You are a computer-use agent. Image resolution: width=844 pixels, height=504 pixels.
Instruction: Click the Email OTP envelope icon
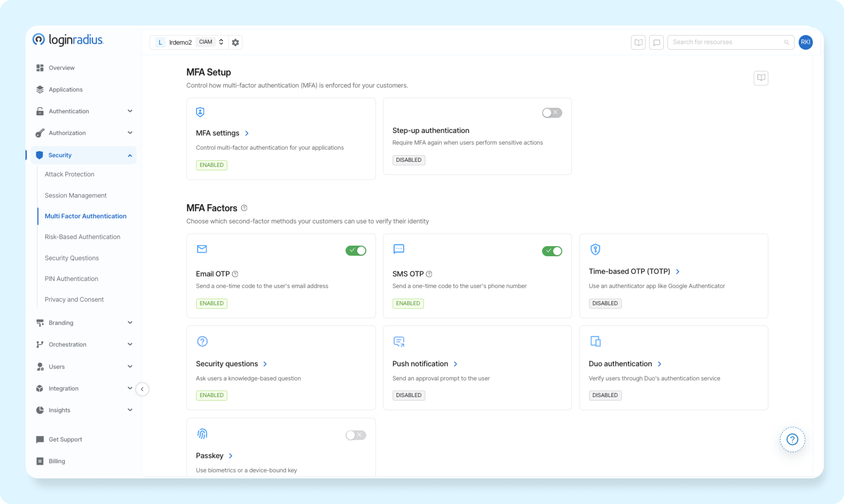202,249
